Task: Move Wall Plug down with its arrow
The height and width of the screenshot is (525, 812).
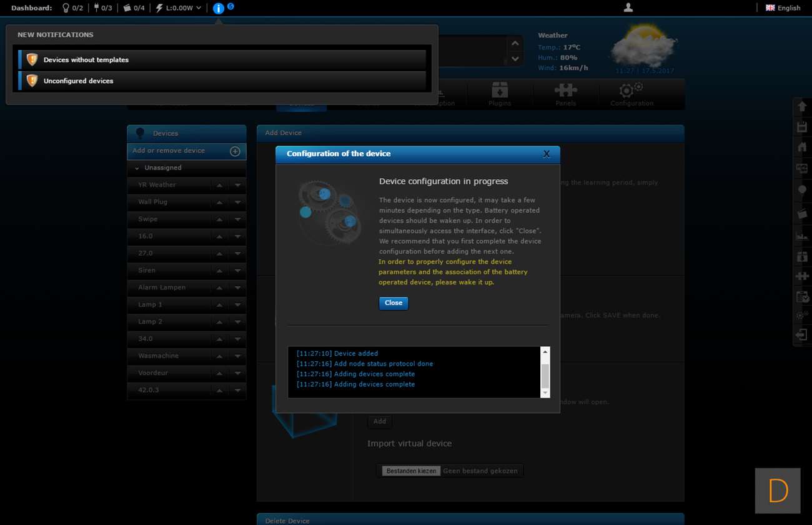Action: point(237,202)
